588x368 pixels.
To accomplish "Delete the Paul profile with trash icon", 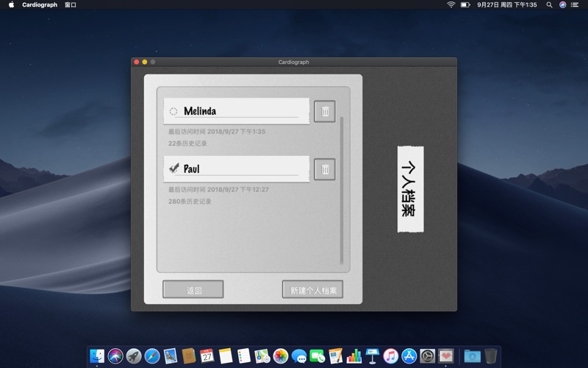I will click(x=325, y=169).
